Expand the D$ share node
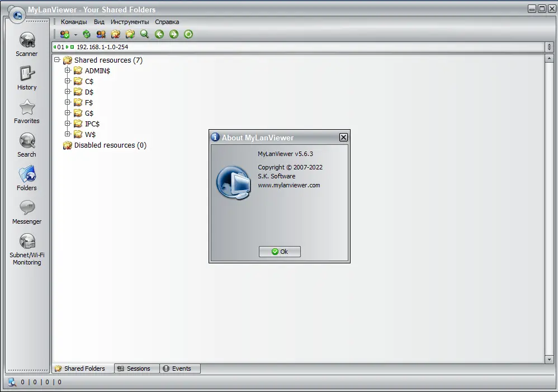Image resolution: width=558 pixels, height=392 pixels. pyautogui.click(x=68, y=92)
